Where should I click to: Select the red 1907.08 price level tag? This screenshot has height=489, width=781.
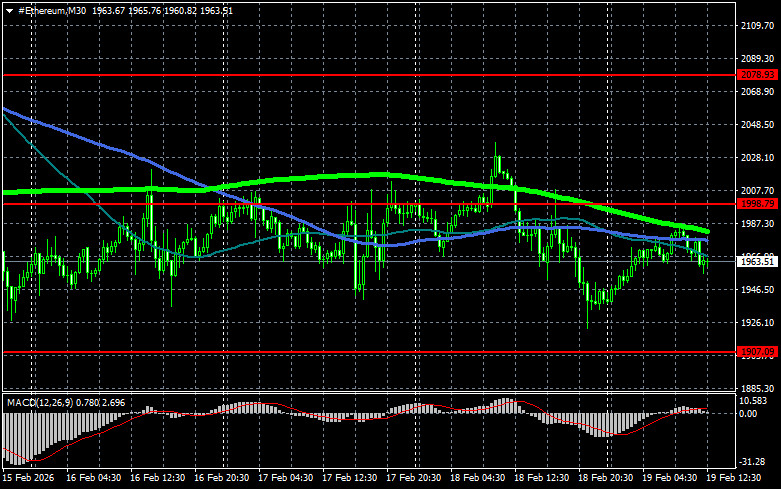coord(757,352)
